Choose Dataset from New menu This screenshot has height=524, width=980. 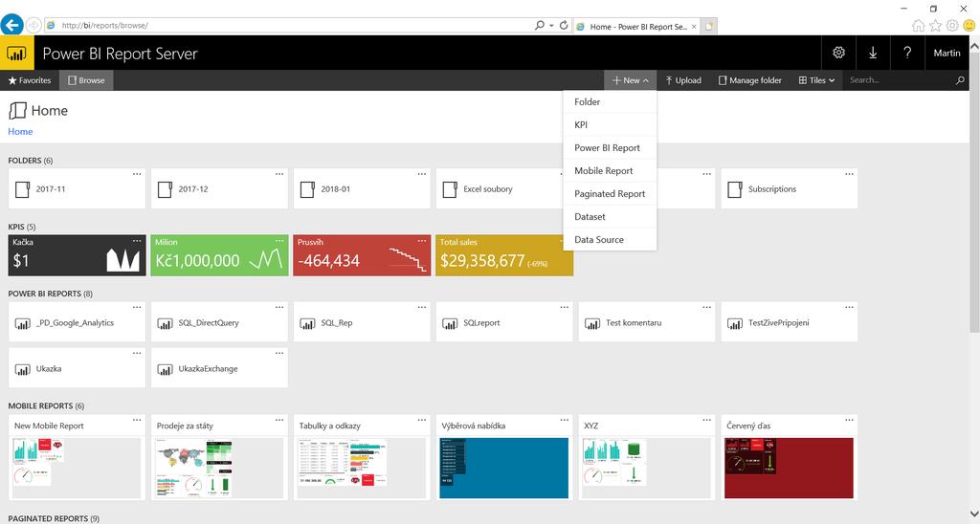[610, 217]
